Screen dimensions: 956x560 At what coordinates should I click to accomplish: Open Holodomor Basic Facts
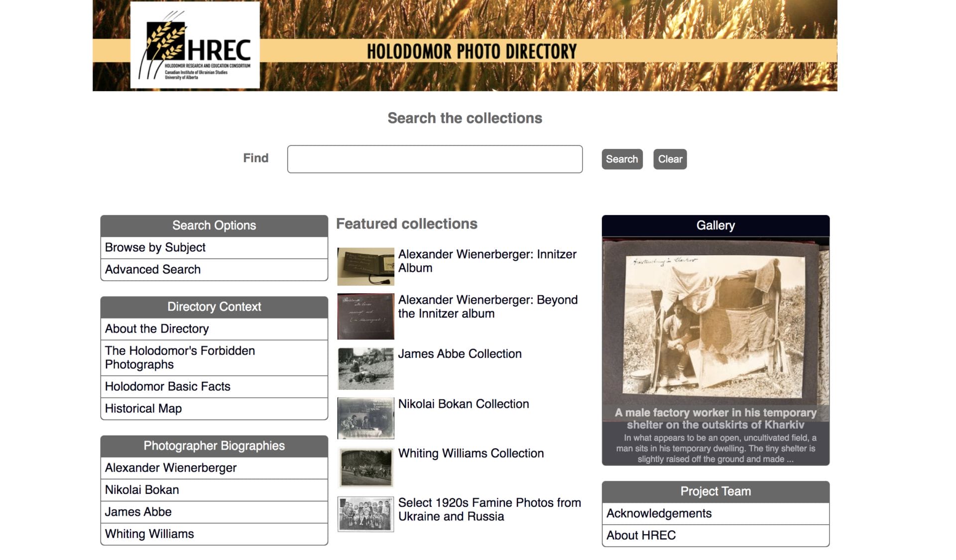[x=167, y=386]
